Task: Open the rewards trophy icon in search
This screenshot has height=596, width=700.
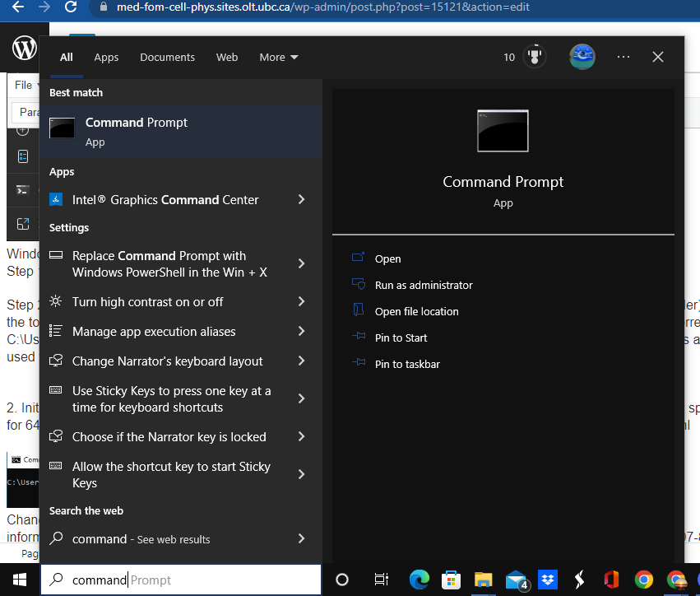Action: click(535, 57)
